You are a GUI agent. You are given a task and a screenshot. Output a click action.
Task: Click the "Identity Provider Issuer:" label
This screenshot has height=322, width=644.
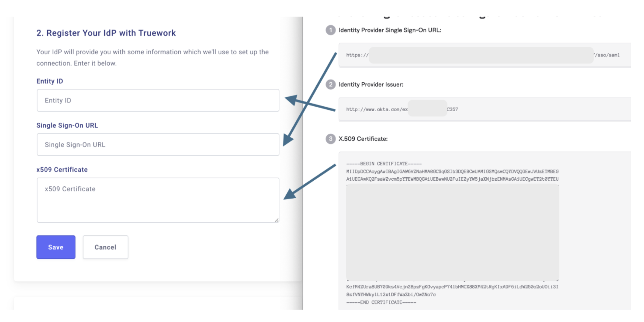[x=371, y=84]
